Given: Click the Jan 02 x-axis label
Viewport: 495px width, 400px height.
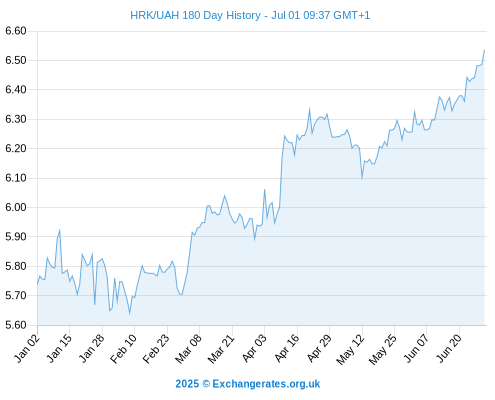Looking at the screenshot, I should click(x=27, y=348).
